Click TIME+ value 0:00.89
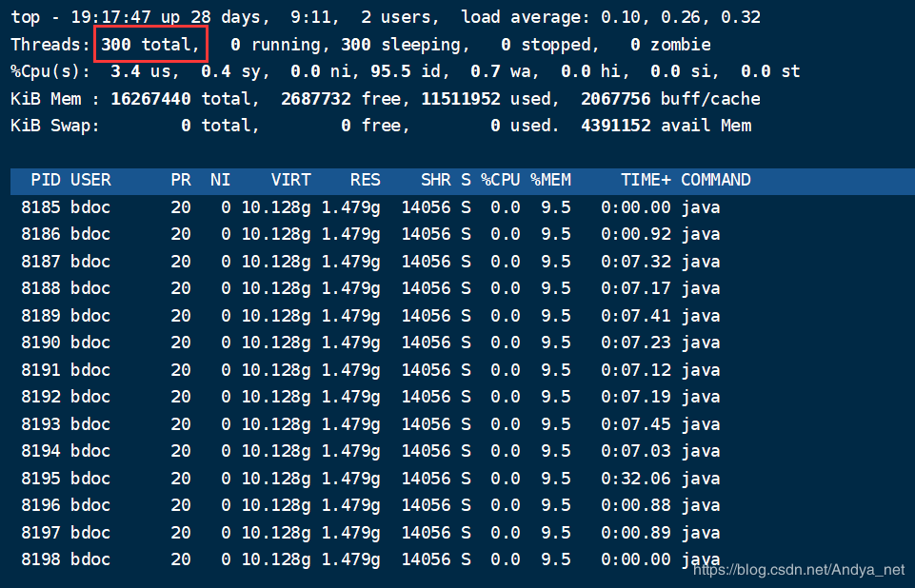 click(636, 533)
